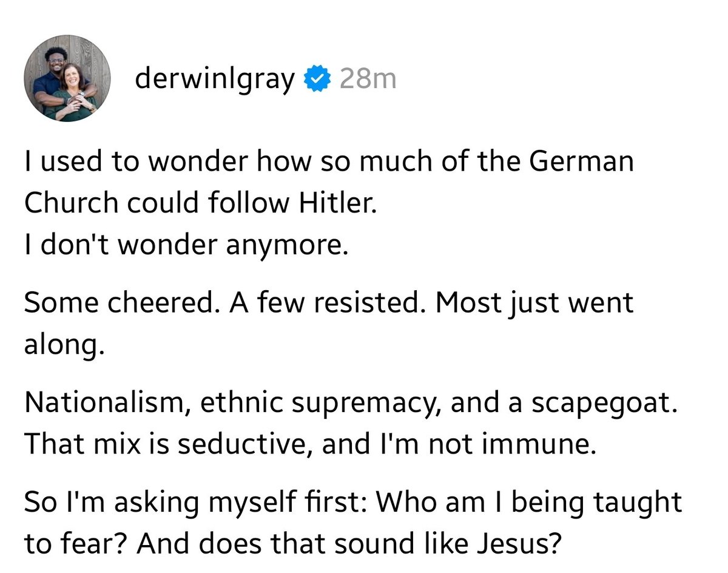Click the line starting 'So I'm asking myself first'

352,503
